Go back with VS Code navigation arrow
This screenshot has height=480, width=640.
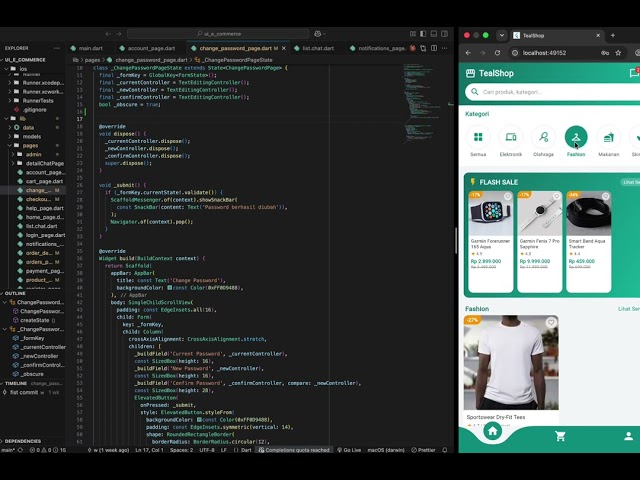(x=108, y=34)
